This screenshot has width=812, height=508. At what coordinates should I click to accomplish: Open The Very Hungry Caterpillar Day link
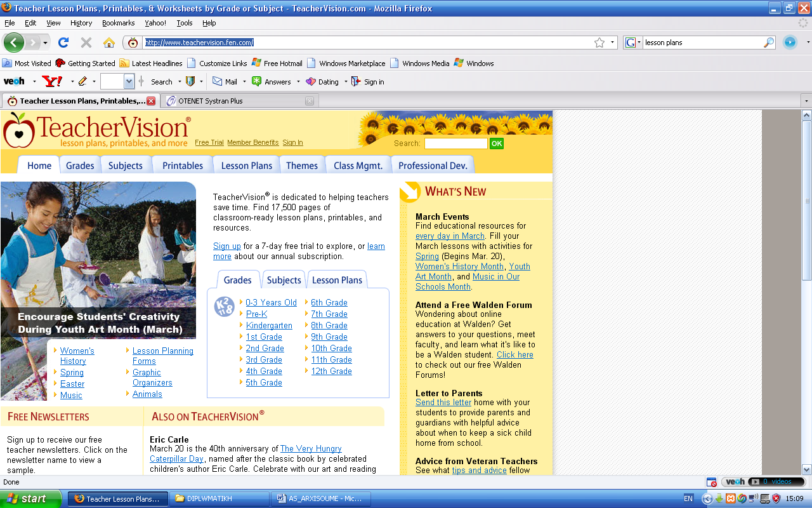(x=246, y=453)
